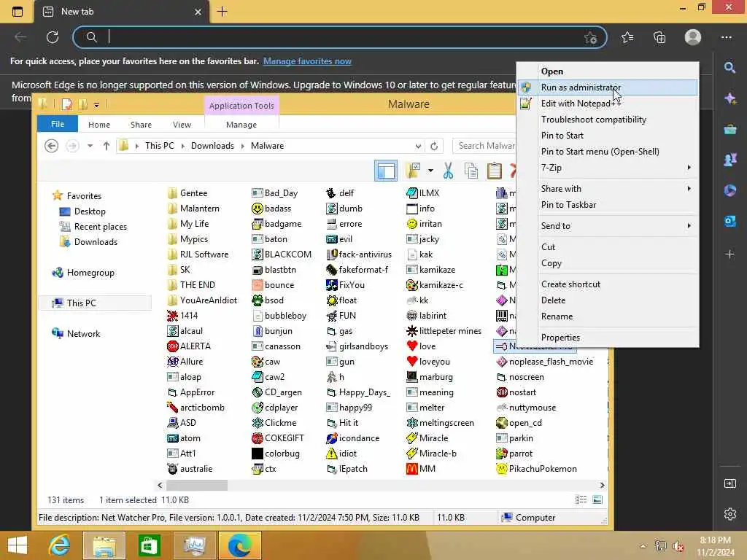Click the Explorer back arrow button
Screen dimensions: 747x560
tap(52, 146)
